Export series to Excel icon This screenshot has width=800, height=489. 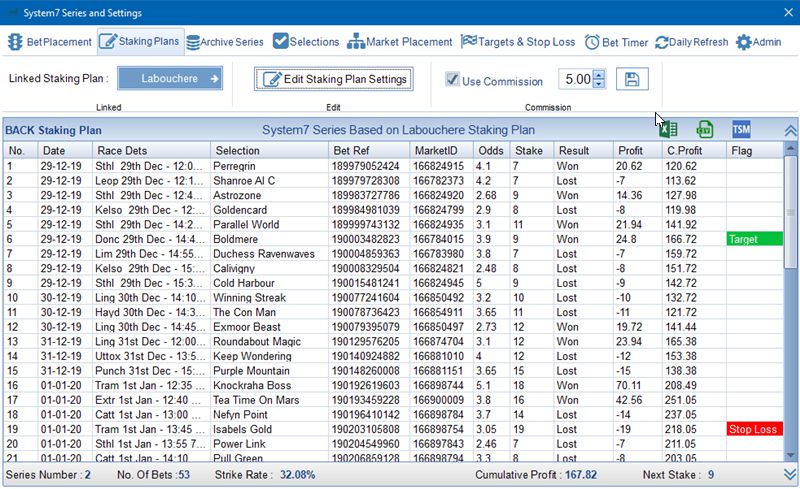tap(668, 130)
